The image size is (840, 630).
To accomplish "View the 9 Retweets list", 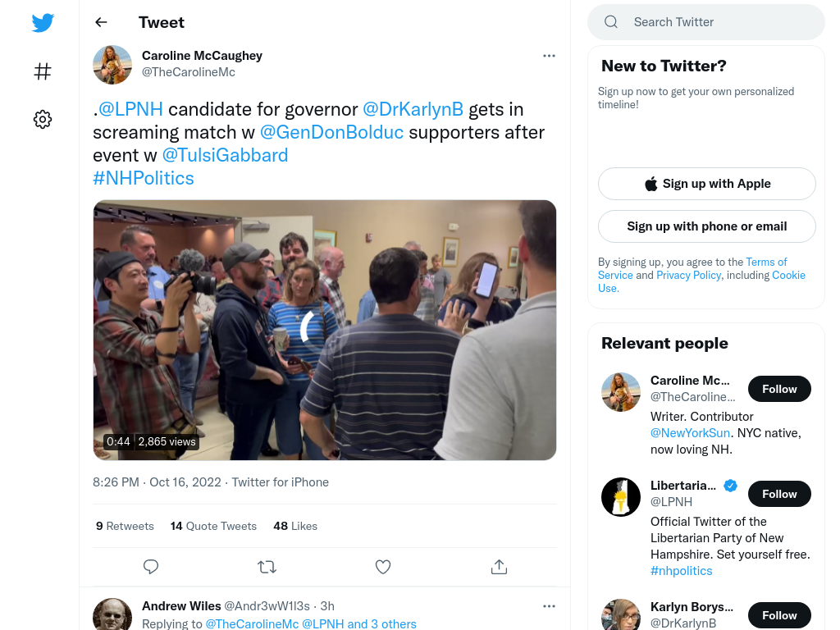I will click(x=125, y=526).
